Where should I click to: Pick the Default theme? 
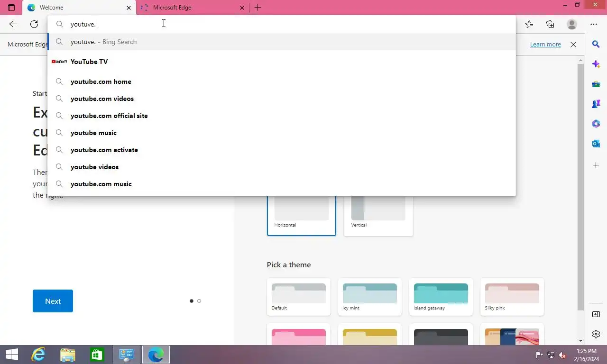coord(299,297)
